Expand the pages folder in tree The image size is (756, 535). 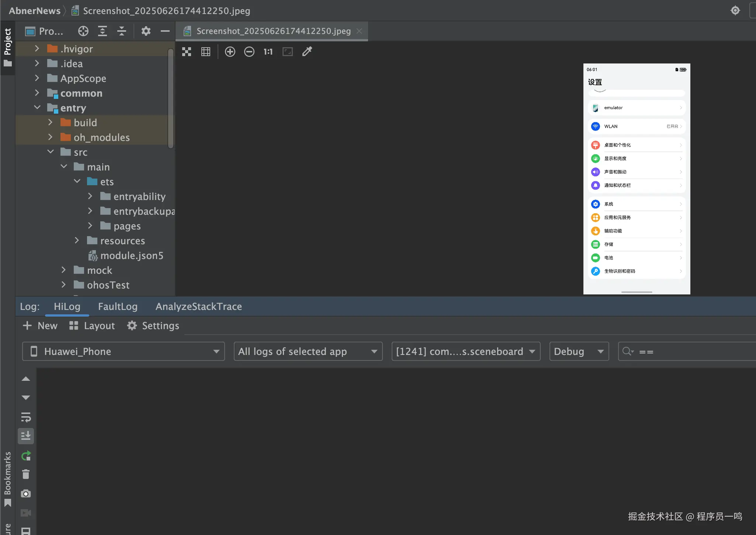(x=90, y=226)
